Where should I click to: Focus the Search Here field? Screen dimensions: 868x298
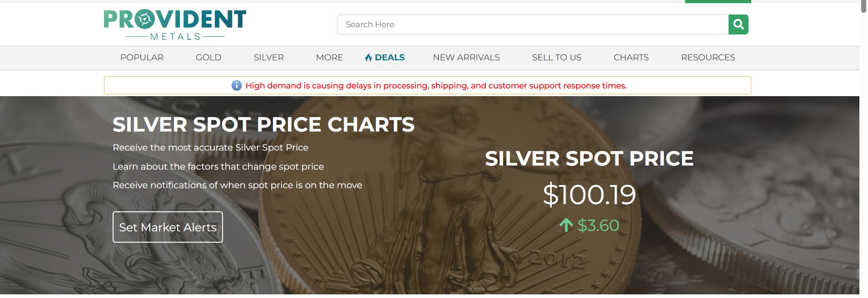tap(532, 24)
